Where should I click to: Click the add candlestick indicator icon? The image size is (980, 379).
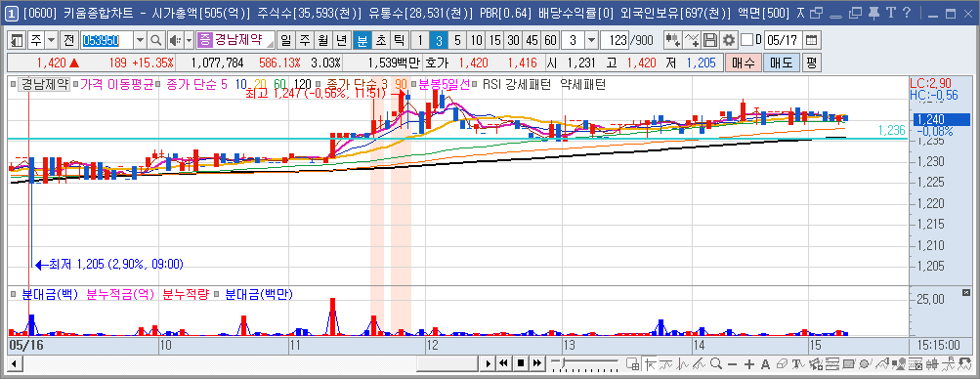click(672, 41)
